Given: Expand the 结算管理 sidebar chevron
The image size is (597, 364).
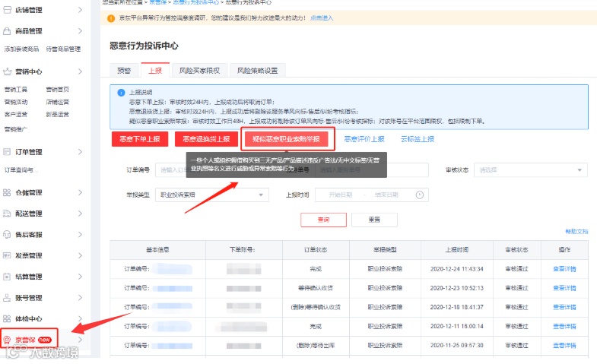Looking at the screenshot, I should tap(80, 277).
